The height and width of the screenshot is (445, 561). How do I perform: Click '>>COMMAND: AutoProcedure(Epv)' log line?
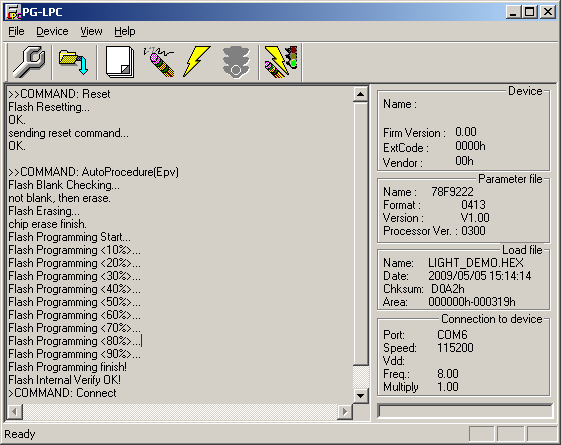93,172
